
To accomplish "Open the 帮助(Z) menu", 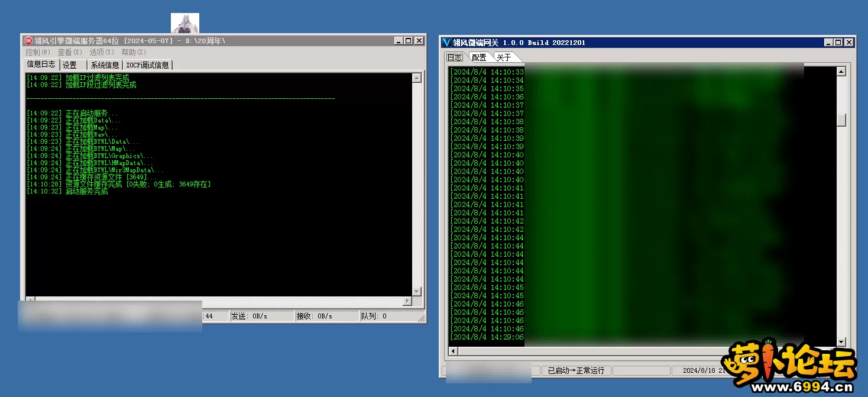I will [134, 53].
